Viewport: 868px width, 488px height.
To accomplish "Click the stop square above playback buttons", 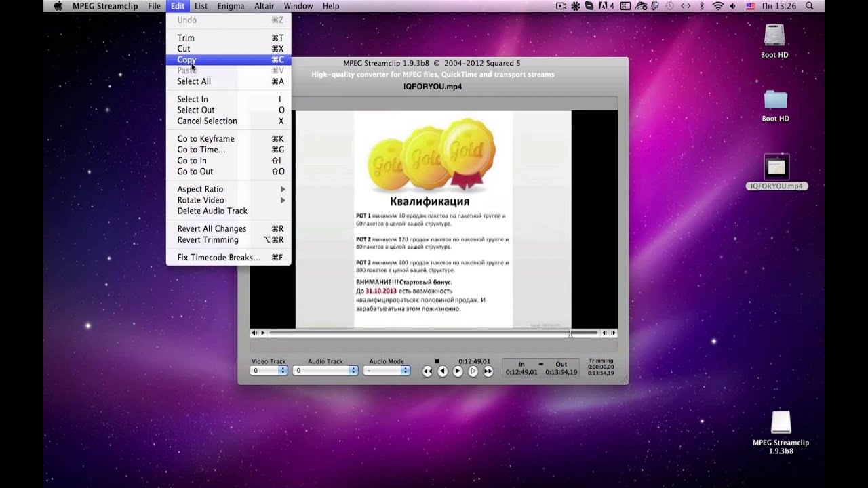I will [x=437, y=361].
